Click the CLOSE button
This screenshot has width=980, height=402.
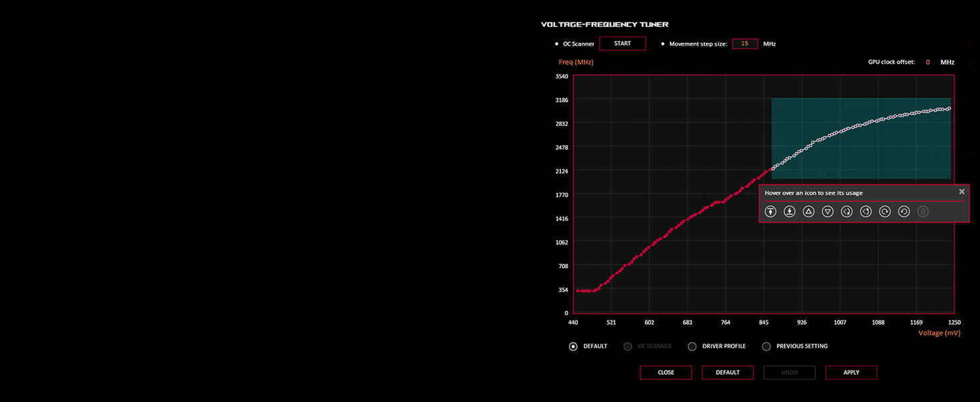pos(666,373)
